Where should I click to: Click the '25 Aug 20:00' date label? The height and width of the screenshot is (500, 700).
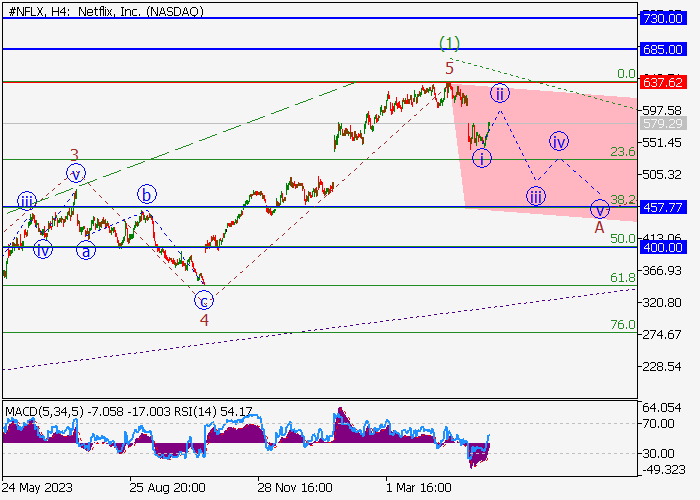click(167, 488)
